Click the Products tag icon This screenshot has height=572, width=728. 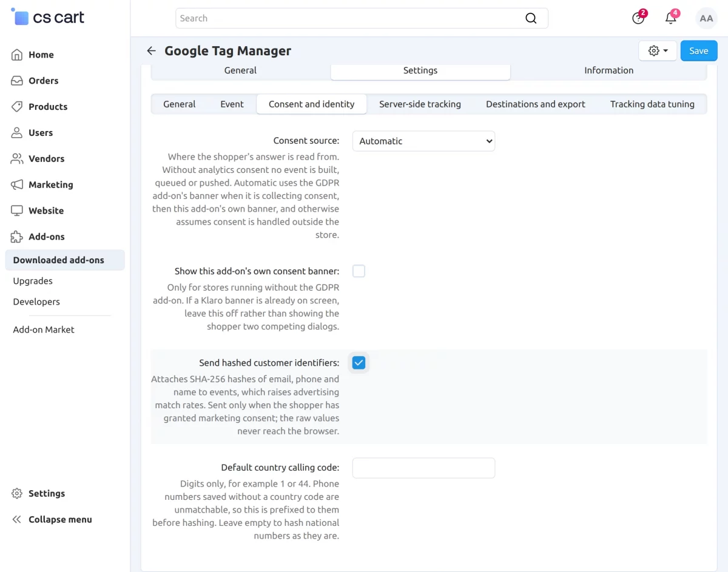coord(17,107)
